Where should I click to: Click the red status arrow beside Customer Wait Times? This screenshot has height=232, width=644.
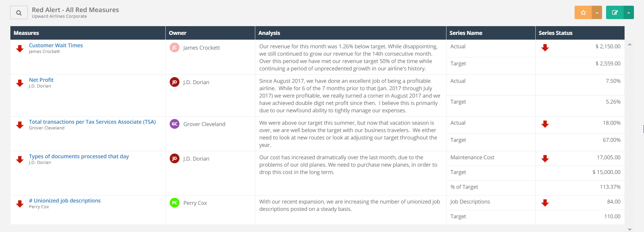pos(19,48)
